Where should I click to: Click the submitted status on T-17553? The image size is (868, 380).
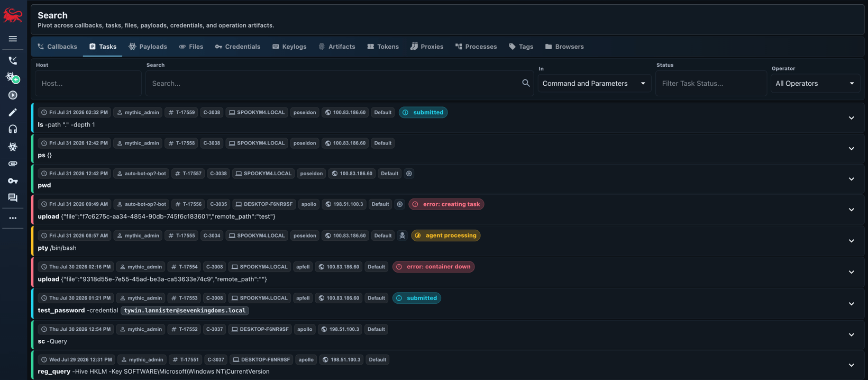417,298
